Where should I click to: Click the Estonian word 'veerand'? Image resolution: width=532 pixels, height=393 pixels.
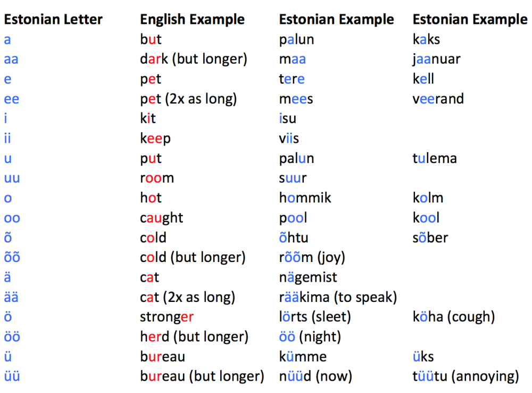438,99
